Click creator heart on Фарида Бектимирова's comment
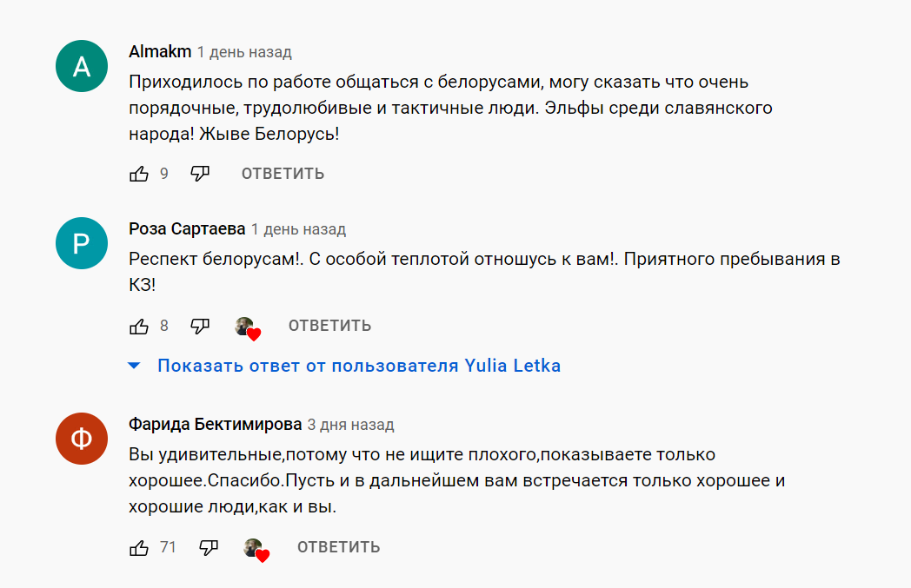The image size is (911, 588). [256, 548]
